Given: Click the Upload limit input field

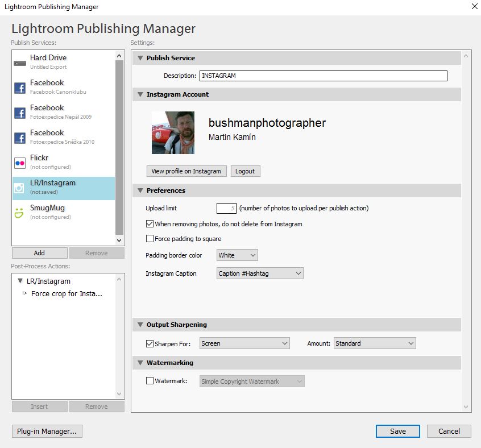Looking at the screenshot, I should pos(226,208).
